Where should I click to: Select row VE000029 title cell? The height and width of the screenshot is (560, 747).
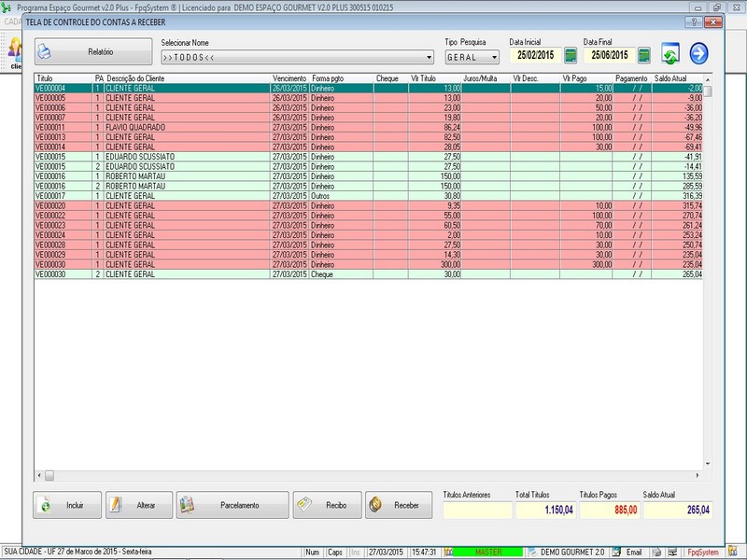63,255
